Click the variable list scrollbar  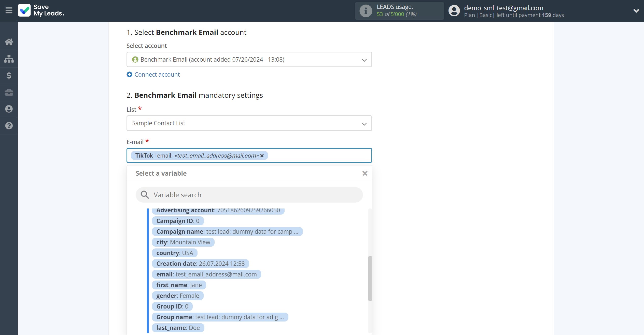coord(370,278)
